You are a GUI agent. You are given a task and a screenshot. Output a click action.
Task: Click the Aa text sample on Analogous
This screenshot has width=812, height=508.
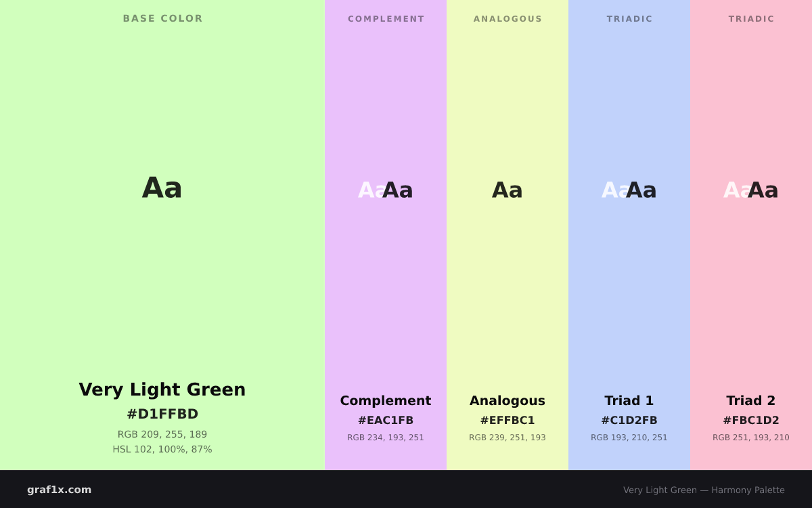pos(507,190)
